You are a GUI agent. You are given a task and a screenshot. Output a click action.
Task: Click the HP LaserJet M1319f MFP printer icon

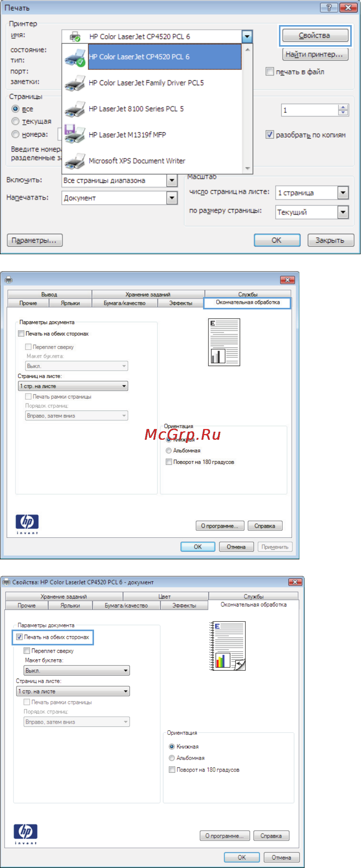click(x=75, y=134)
